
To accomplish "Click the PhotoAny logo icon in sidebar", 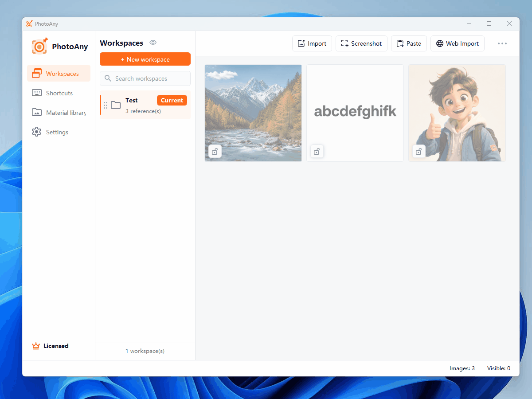I will click(39, 46).
